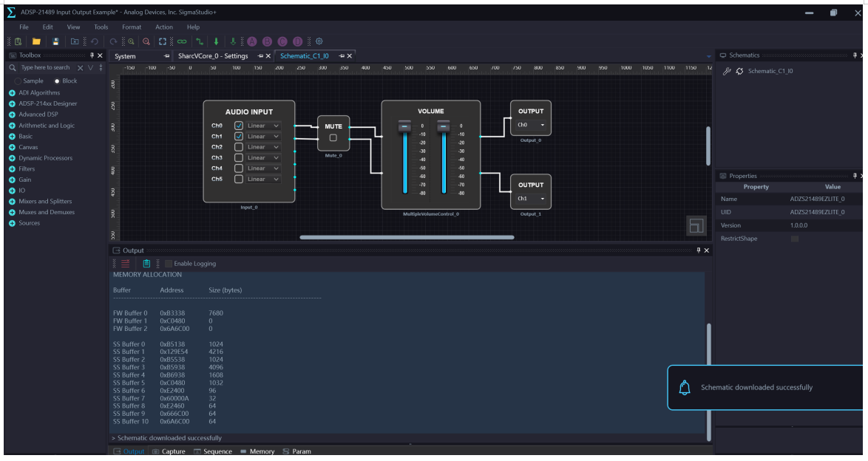This screenshot has width=868, height=461.
Task: Open Output_1 channel dropdown showing Ch1
Action: coord(531,199)
